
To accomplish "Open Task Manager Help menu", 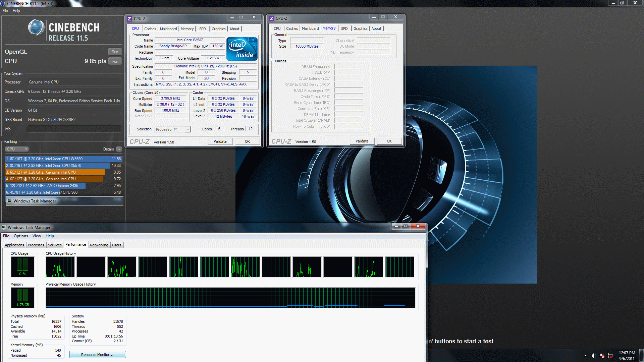I will (x=50, y=236).
